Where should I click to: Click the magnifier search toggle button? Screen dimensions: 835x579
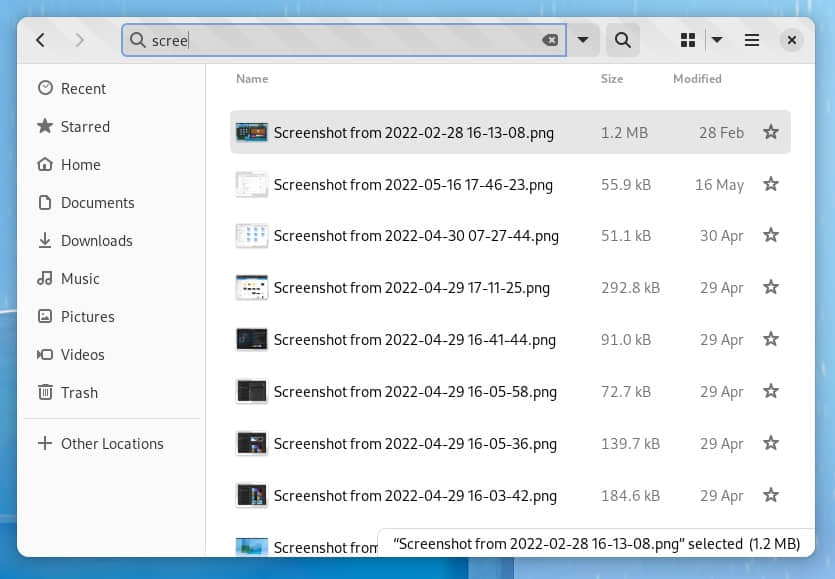point(622,40)
